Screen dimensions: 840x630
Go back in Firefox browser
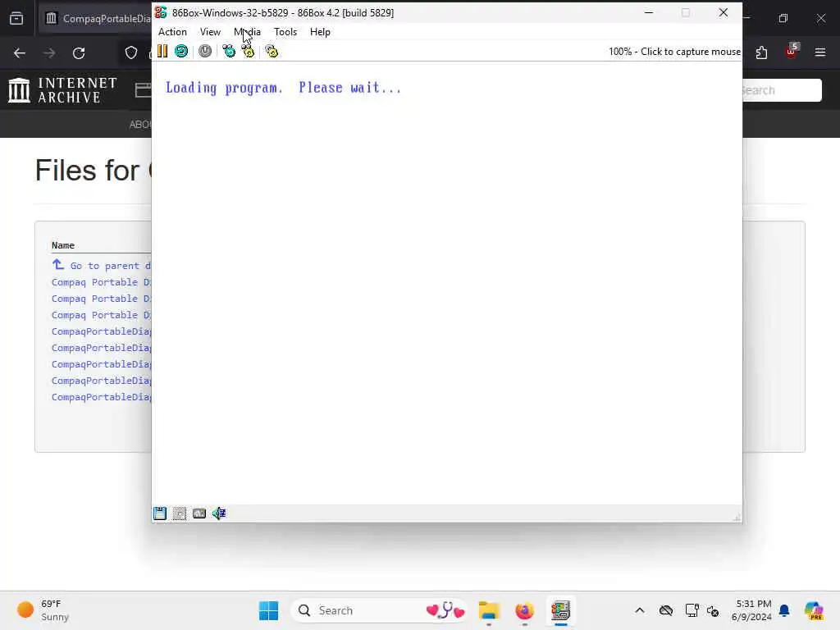20,53
